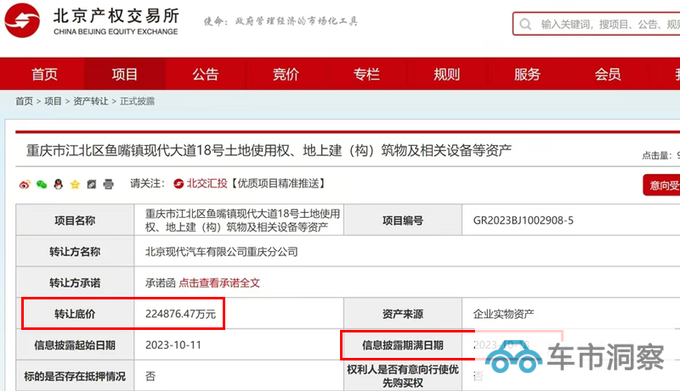Click the red 意向受让 button
This screenshot has width=680, height=391.
coord(661,185)
